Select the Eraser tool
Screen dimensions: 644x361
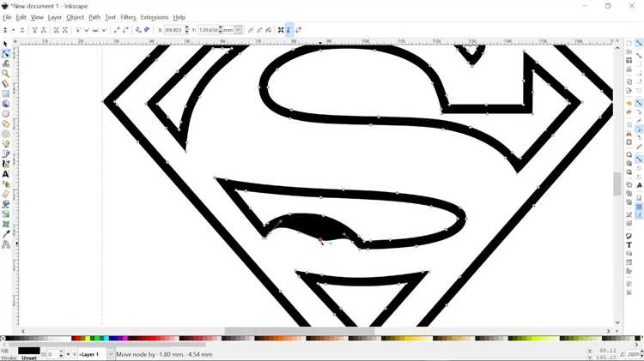pyautogui.click(x=5, y=194)
